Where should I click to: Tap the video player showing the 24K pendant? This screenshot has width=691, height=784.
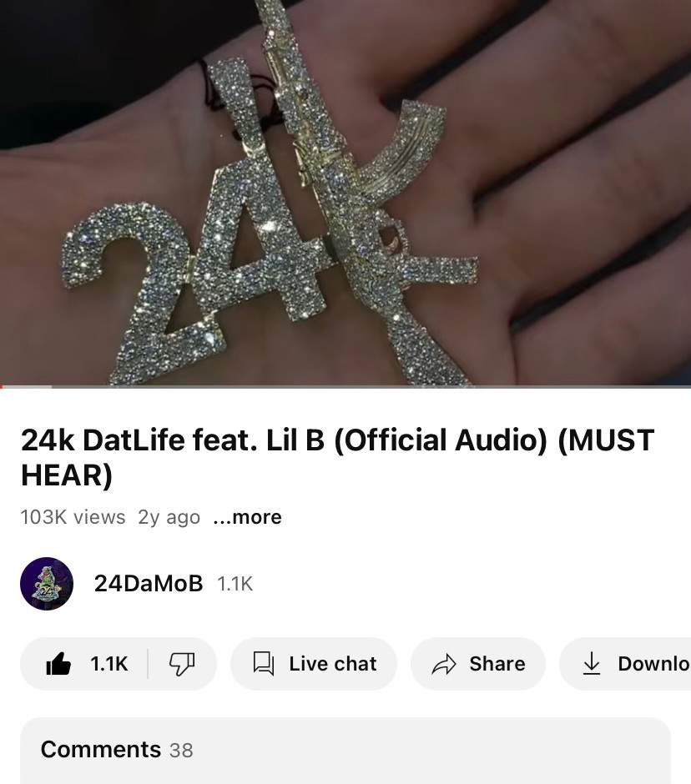pyautogui.click(x=345, y=193)
